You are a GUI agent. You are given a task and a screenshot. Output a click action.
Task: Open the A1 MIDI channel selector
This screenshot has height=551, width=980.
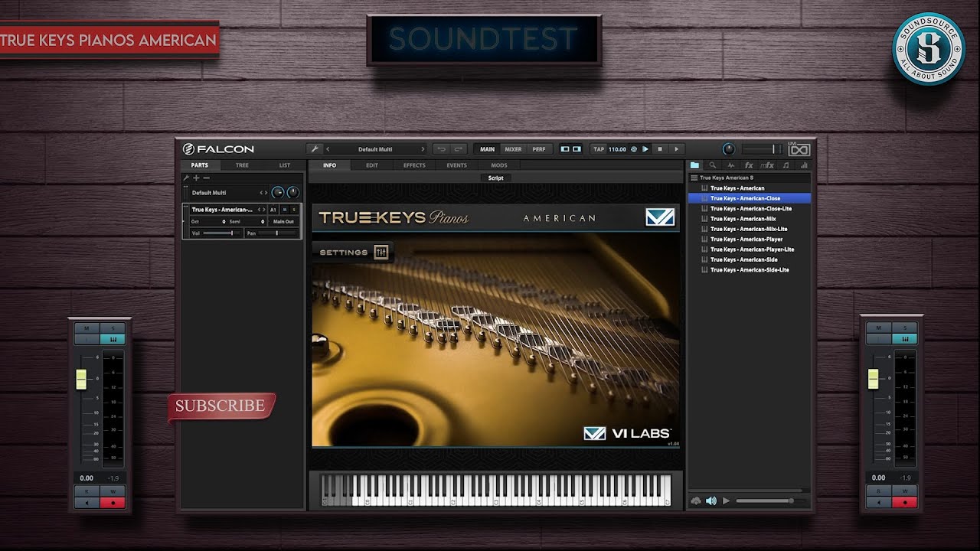273,210
